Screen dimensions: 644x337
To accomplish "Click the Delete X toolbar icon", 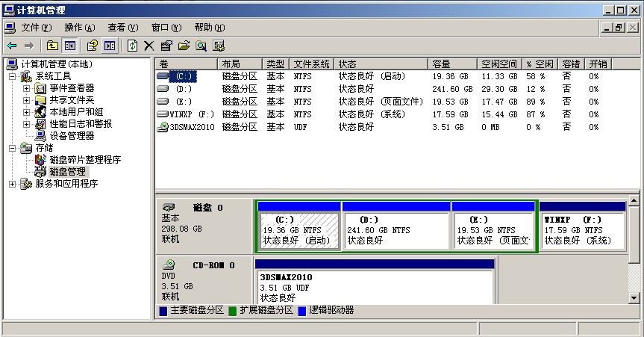I will (149, 46).
